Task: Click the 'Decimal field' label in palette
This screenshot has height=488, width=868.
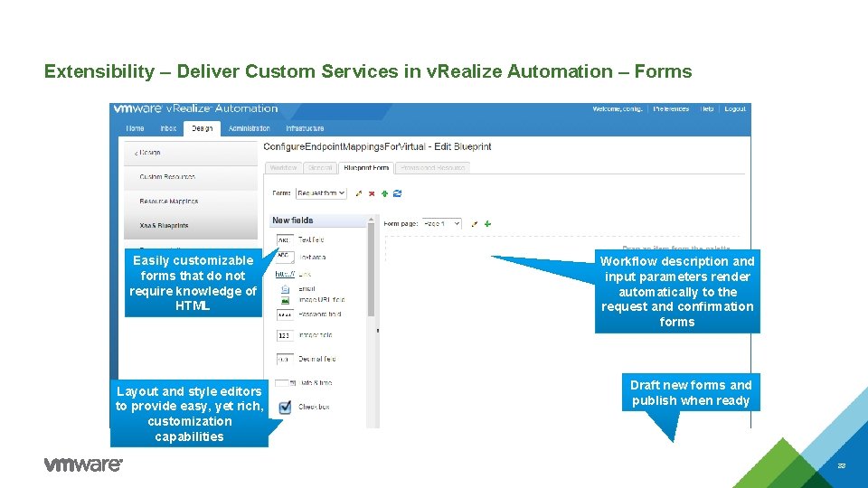Action: (317, 359)
